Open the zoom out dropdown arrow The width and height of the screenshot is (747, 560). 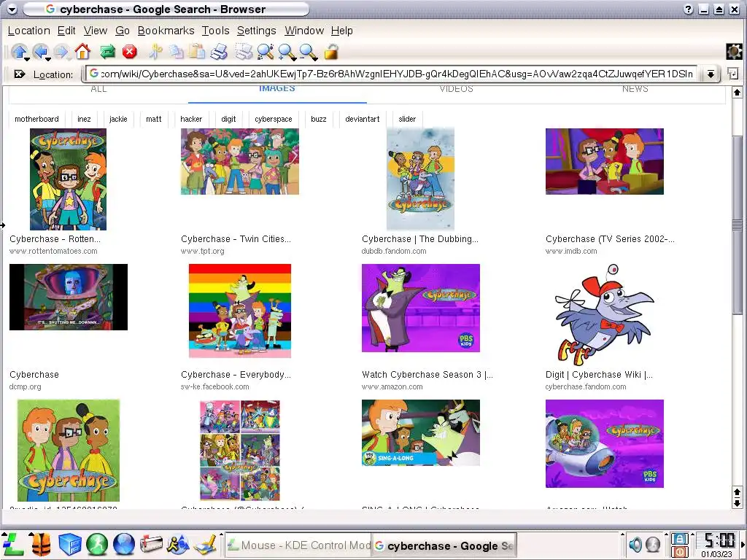pyautogui.click(x=315, y=58)
